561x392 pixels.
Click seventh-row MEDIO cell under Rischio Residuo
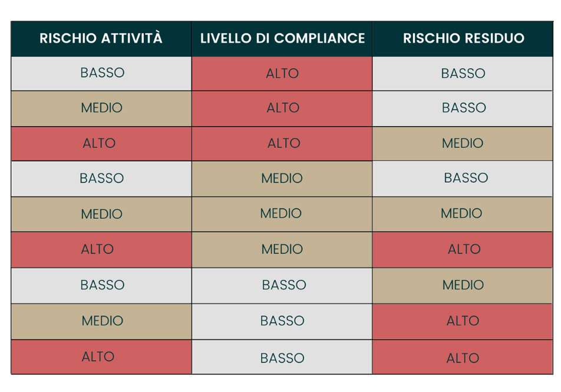pyautogui.click(x=463, y=285)
